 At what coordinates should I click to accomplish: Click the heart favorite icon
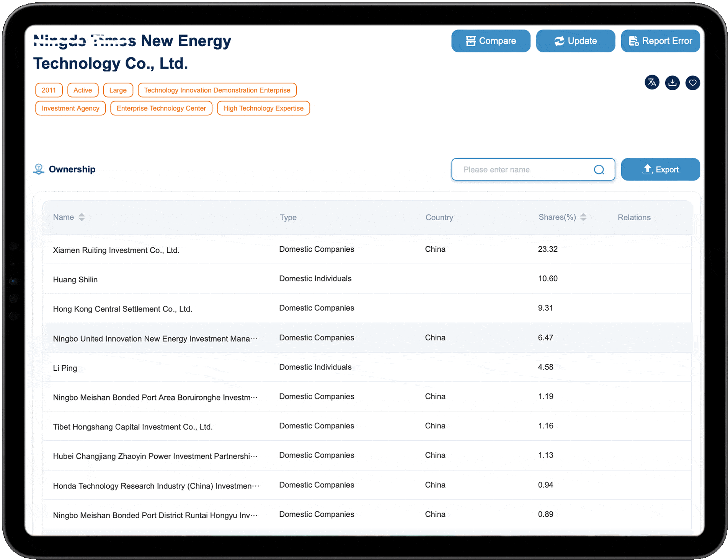692,83
